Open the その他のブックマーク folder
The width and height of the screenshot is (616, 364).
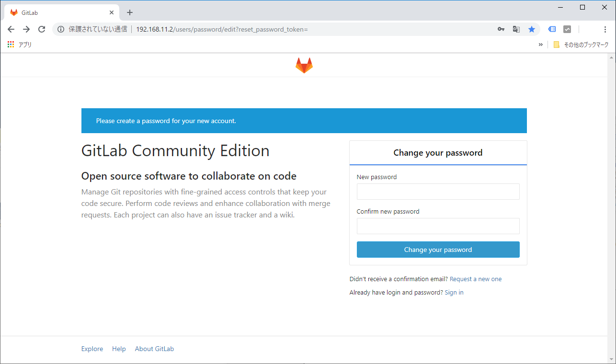click(581, 45)
